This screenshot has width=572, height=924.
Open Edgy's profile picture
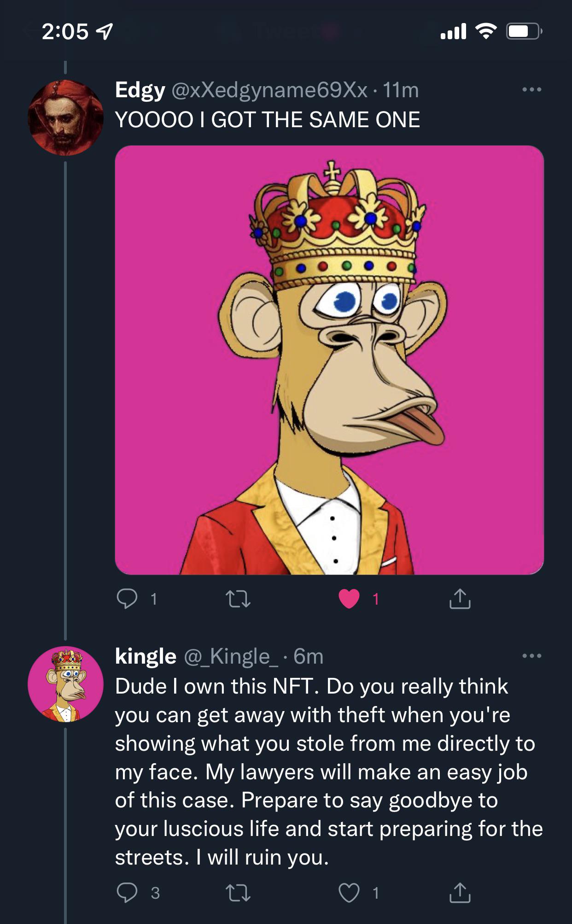(x=65, y=118)
